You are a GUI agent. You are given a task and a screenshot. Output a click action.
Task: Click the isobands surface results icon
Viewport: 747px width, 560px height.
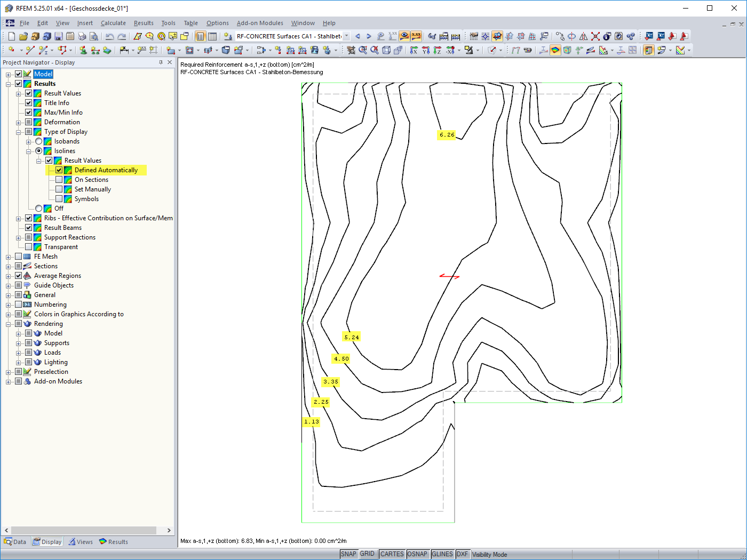pyautogui.click(x=555, y=50)
